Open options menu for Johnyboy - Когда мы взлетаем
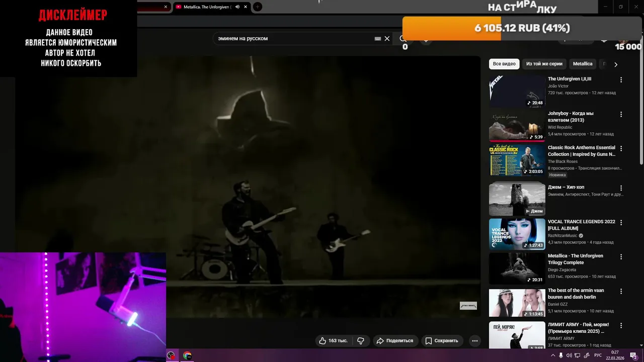 click(621, 114)
